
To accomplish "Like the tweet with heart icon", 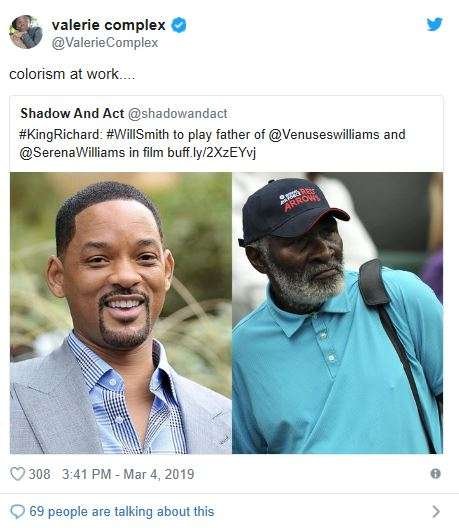I will [17, 474].
